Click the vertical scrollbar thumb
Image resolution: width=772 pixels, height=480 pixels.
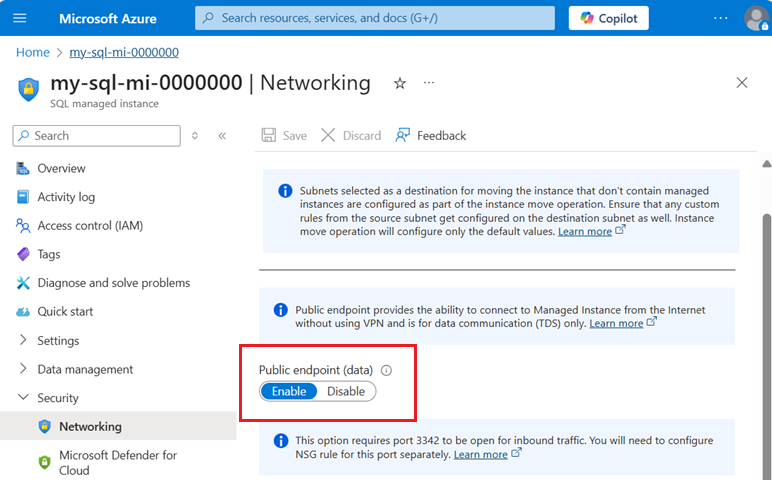(x=767, y=345)
